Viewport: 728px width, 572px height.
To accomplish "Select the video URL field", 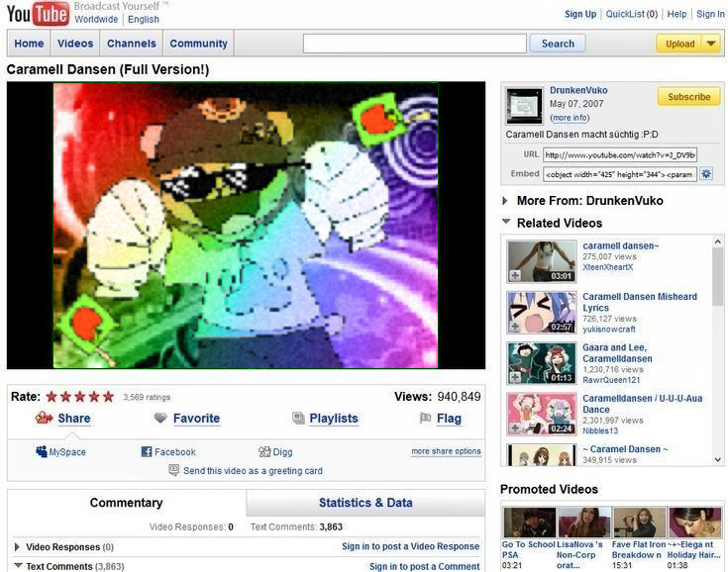I will (x=620, y=154).
